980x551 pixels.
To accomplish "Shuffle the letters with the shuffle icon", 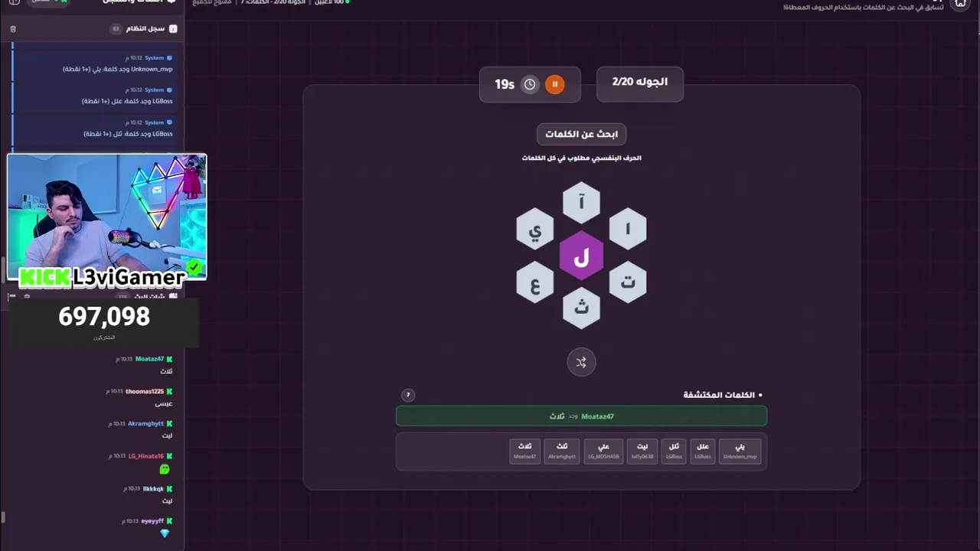I will coord(581,362).
